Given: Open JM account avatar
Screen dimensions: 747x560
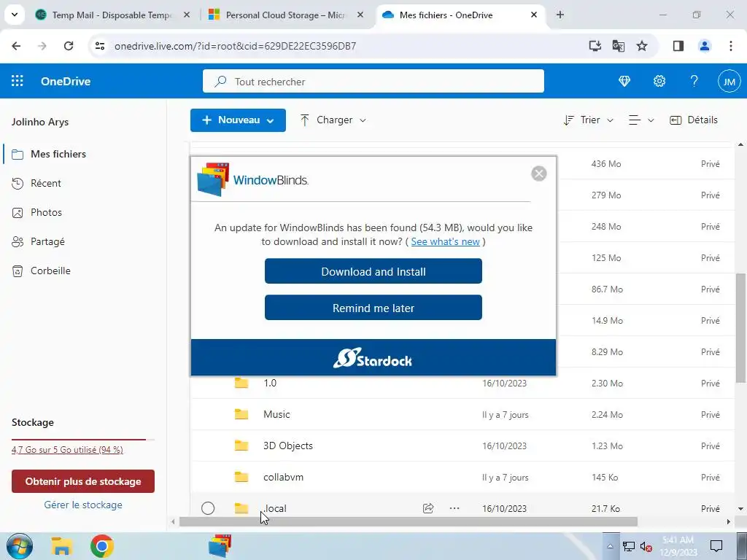Looking at the screenshot, I should (x=729, y=82).
